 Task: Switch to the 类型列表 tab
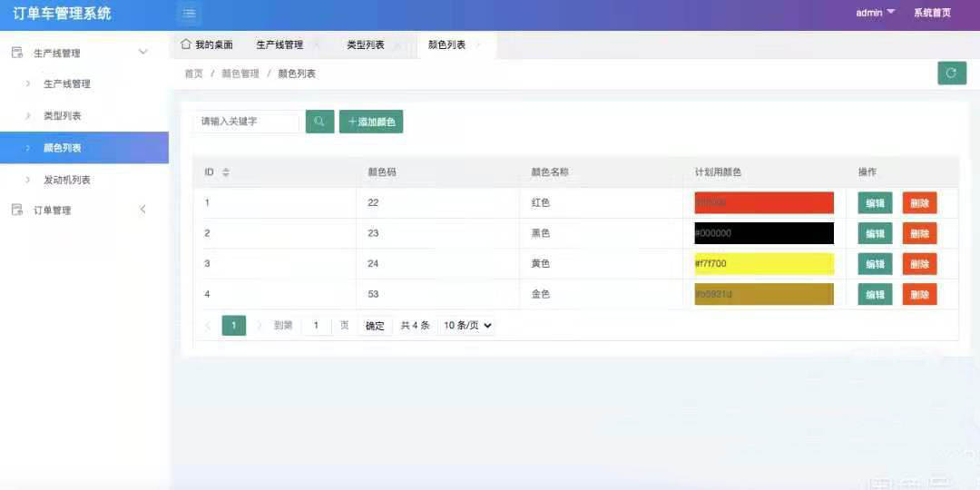[x=365, y=44]
